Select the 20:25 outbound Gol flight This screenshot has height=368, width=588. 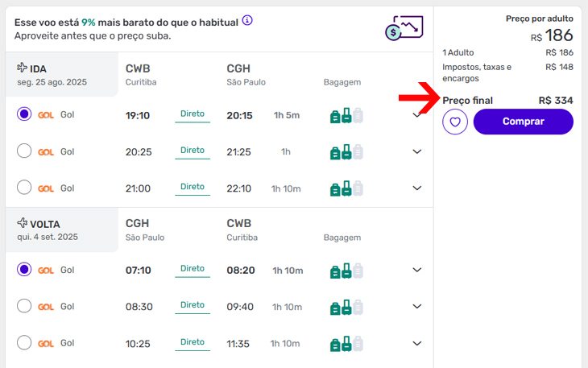coord(24,151)
